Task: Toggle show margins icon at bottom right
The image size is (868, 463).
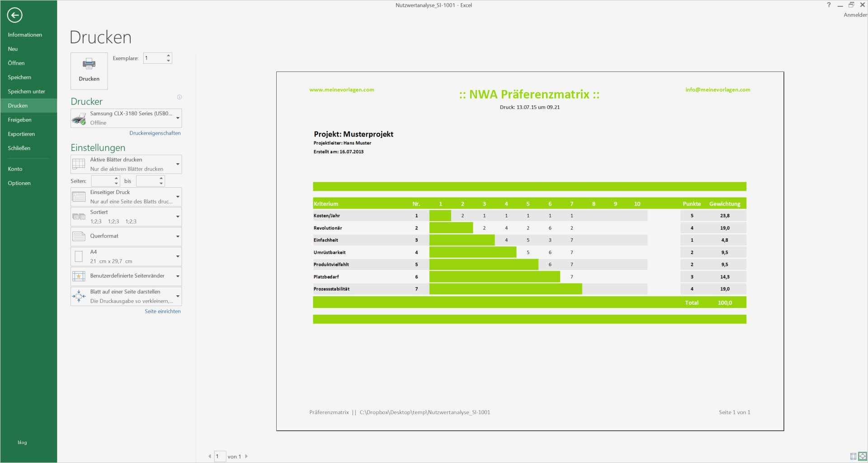Action: pos(853,456)
